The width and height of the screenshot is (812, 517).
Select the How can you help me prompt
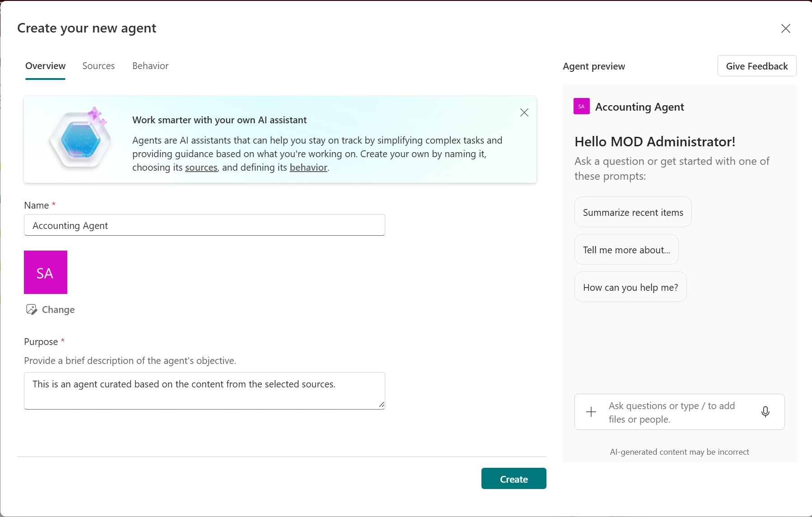[630, 287]
